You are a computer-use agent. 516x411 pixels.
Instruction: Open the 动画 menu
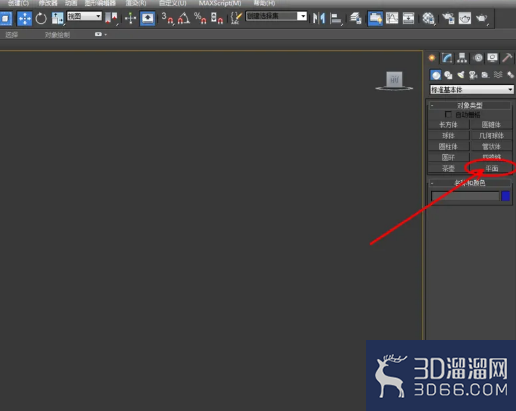(71, 3)
